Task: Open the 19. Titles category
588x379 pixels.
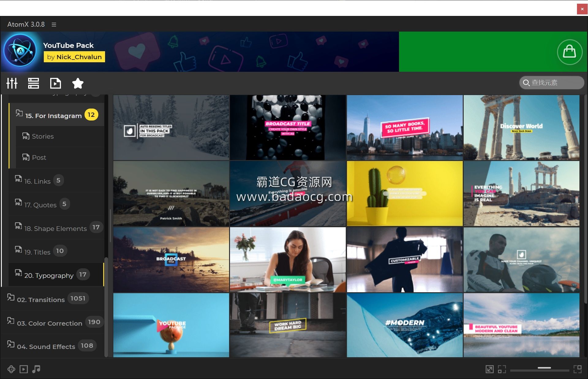Action: point(57,252)
